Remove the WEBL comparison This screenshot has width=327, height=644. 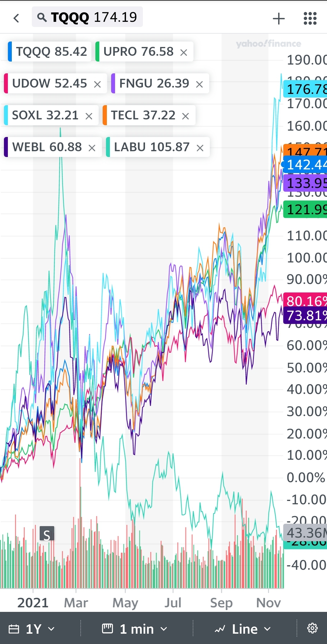coord(92,148)
